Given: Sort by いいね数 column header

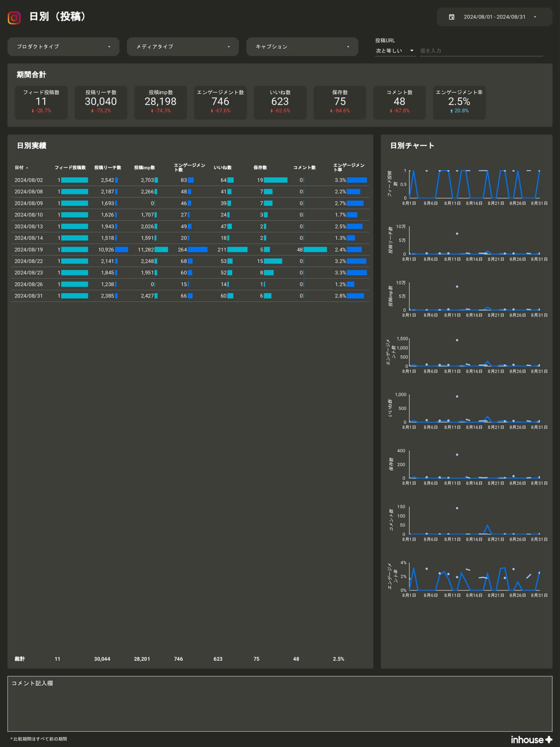Looking at the screenshot, I should click(x=223, y=168).
